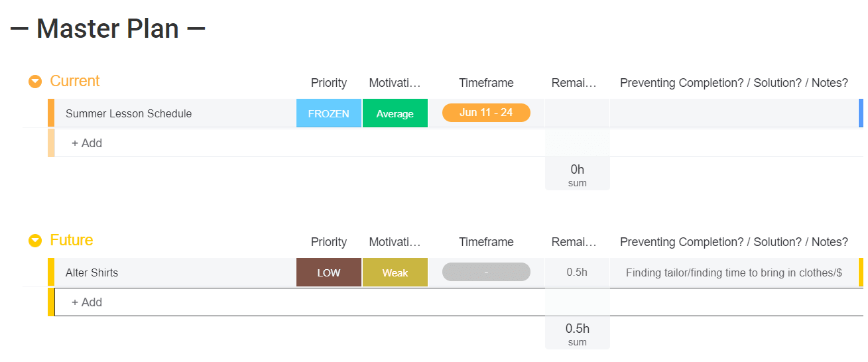The image size is (868, 362).
Task: Click the 0.5h sum summary in Future
Action: 577,333
